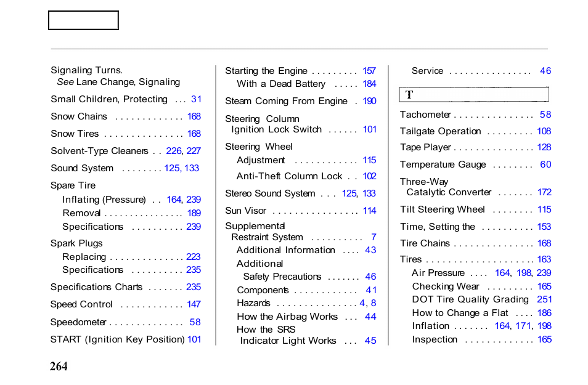This screenshot has height=385, width=588.
Task: Open page 147 for Speed Control
Action: click(x=194, y=304)
